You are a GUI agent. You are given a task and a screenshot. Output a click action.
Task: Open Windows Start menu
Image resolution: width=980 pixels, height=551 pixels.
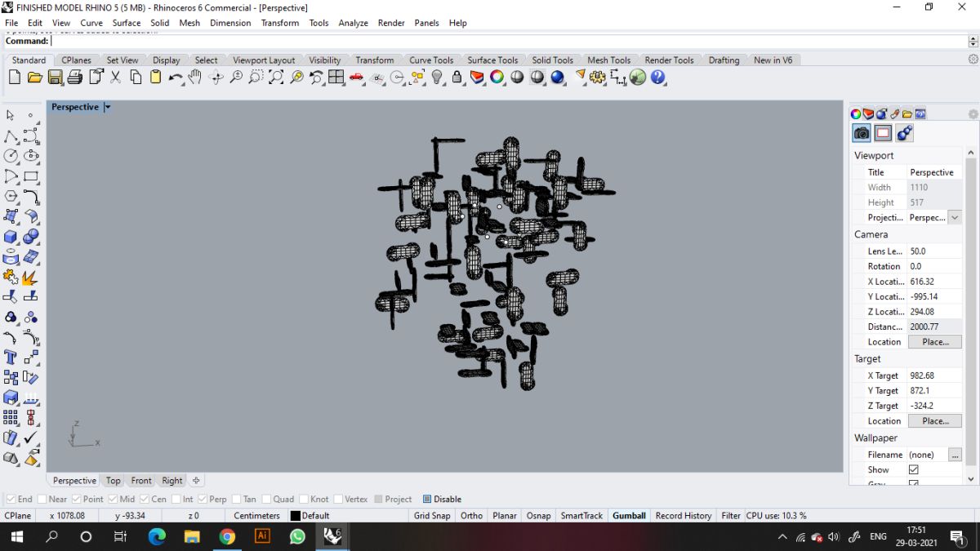point(16,536)
